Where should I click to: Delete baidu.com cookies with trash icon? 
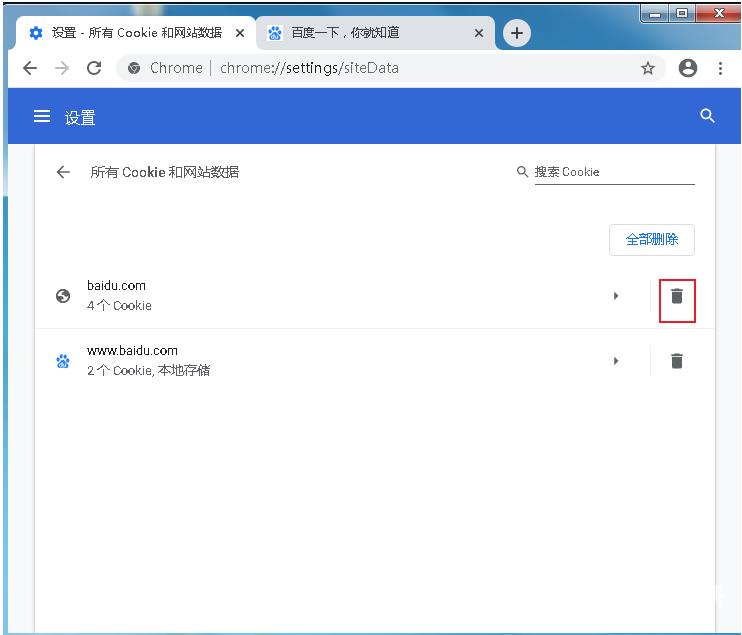pos(677,296)
